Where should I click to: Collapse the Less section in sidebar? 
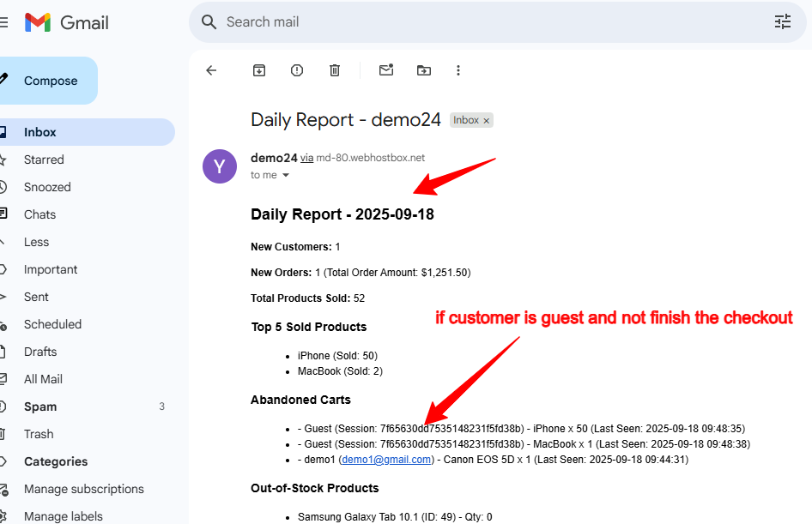(x=36, y=242)
